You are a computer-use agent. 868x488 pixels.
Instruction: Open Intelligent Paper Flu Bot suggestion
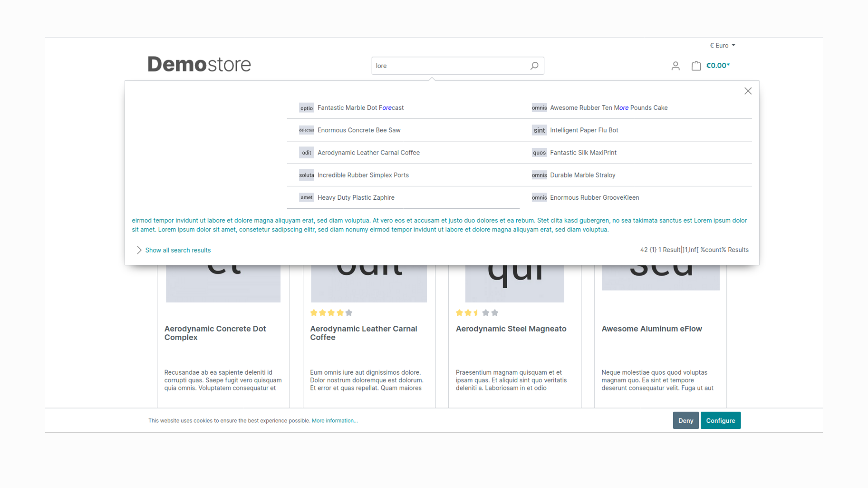coord(584,130)
